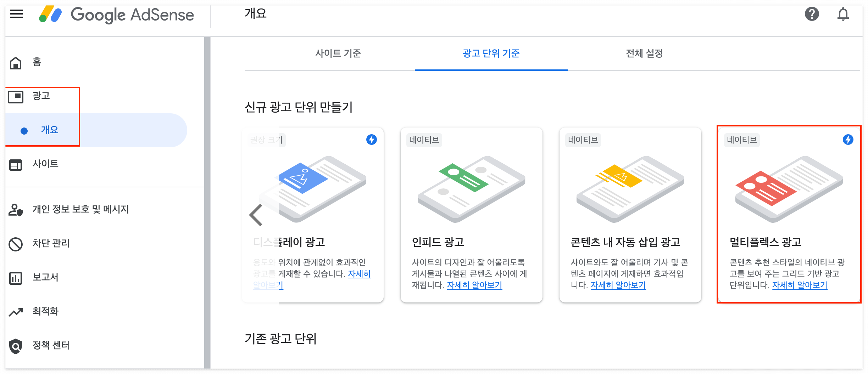Select the 개요 radio indicator under 광고
Screen dimensions: 868x374
pyautogui.click(x=24, y=130)
